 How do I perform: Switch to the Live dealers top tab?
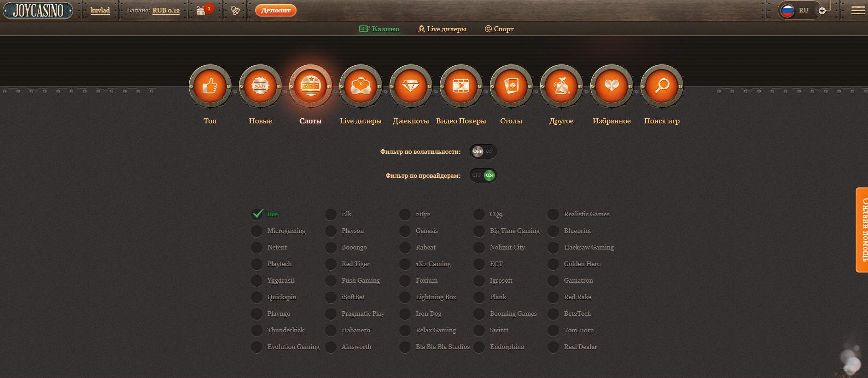[x=442, y=29]
